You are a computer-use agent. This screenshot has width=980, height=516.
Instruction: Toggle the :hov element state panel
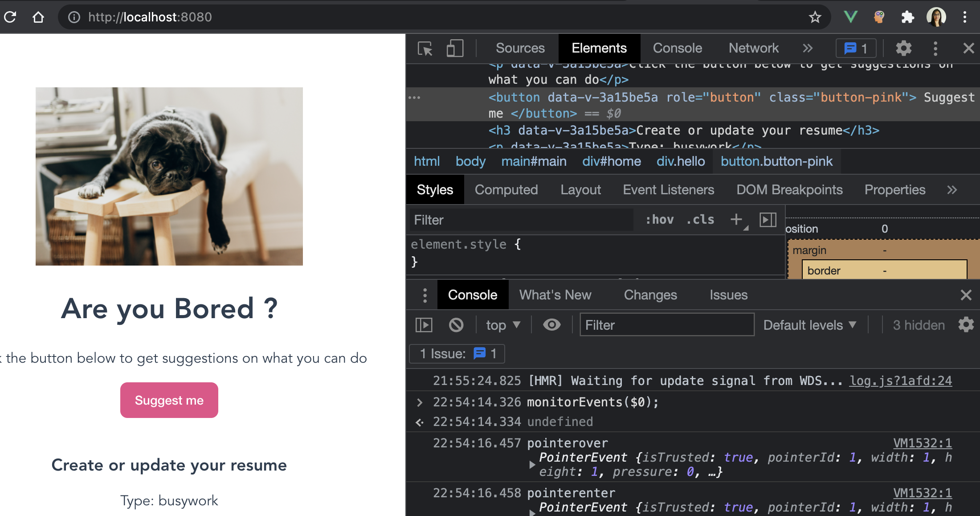pyautogui.click(x=659, y=220)
